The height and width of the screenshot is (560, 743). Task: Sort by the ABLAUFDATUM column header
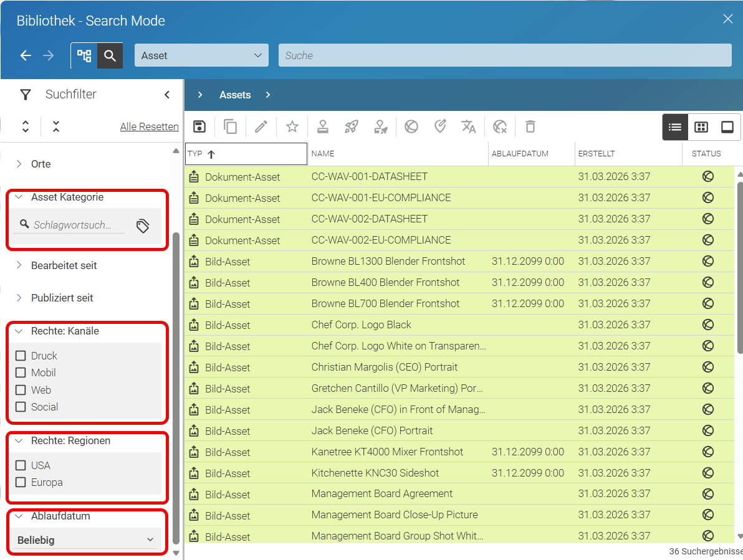(x=532, y=154)
